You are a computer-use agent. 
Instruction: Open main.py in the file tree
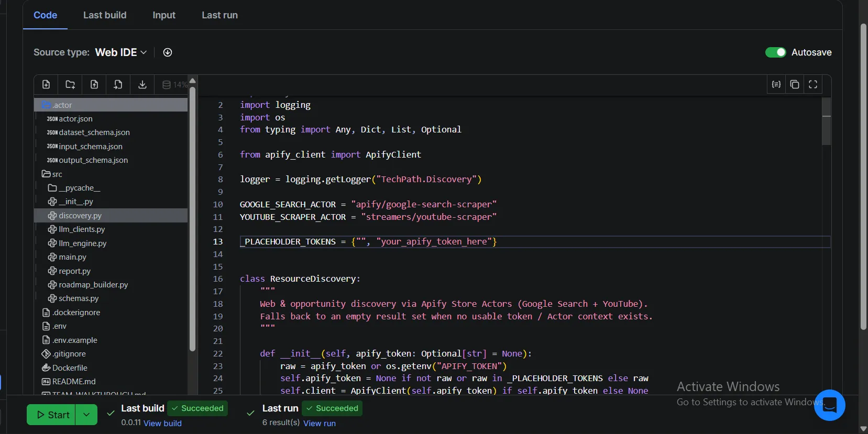click(x=111, y=257)
